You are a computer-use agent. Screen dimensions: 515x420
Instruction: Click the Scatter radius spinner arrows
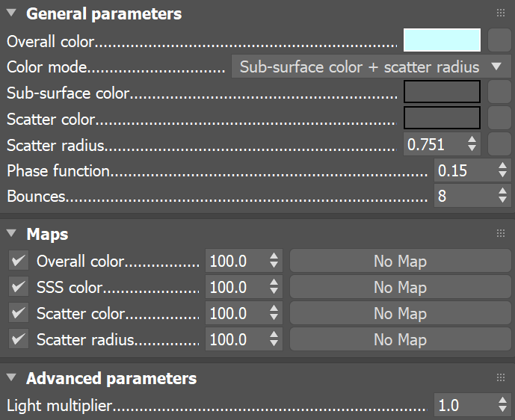pyautogui.click(x=472, y=143)
